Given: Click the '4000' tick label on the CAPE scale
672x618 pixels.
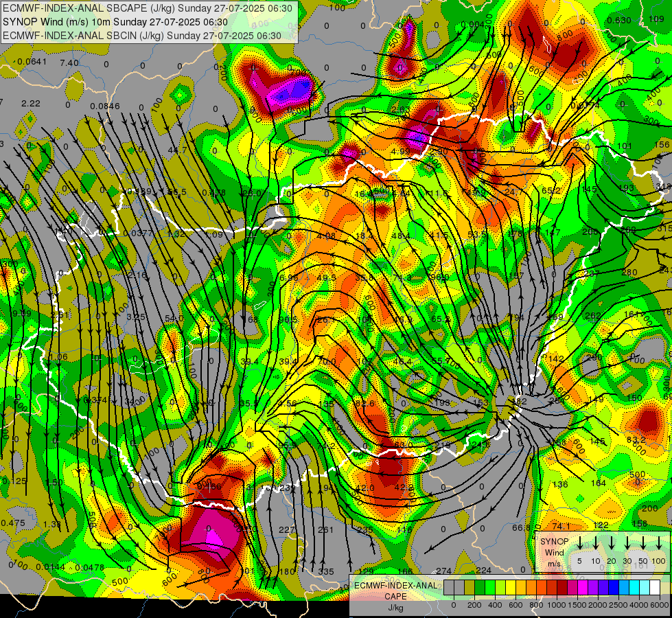Looking at the screenshot, I should (x=640, y=605).
